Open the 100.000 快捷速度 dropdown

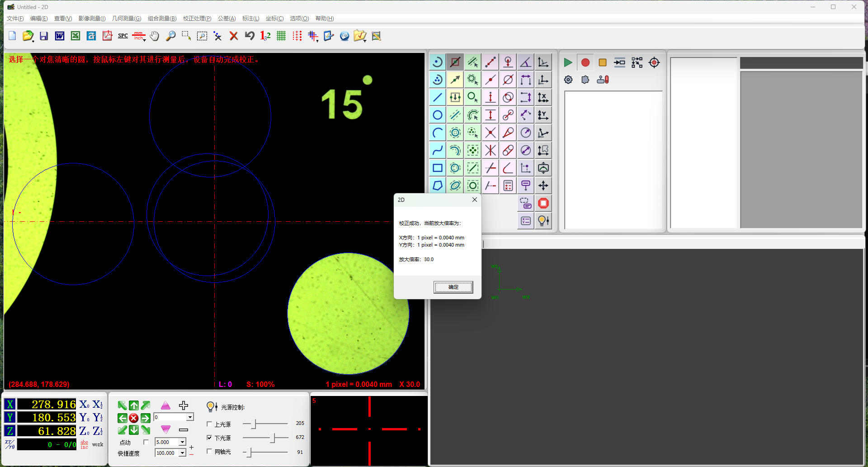pyautogui.click(x=182, y=453)
